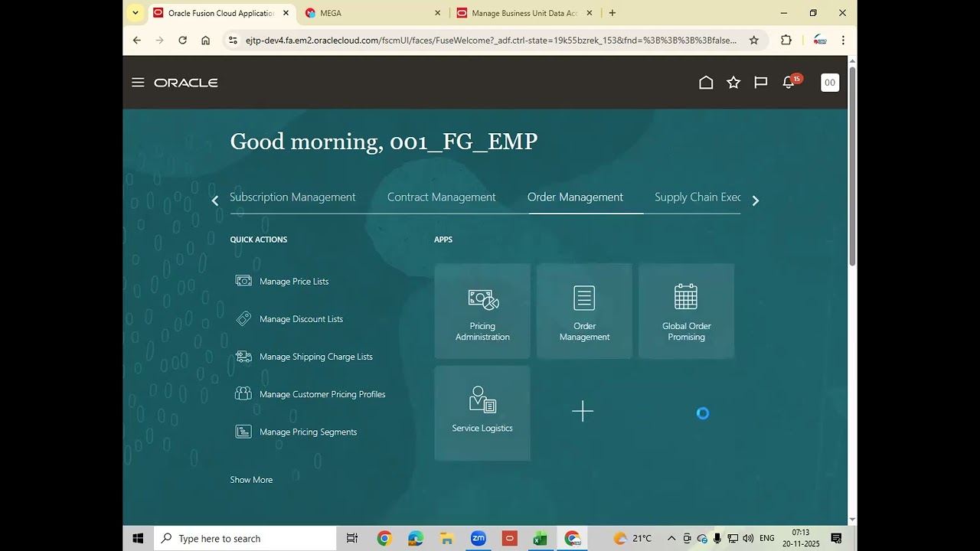The width and height of the screenshot is (980, 551).
Task: Close the Manage Business Unit tab
Action: (591, 13)
